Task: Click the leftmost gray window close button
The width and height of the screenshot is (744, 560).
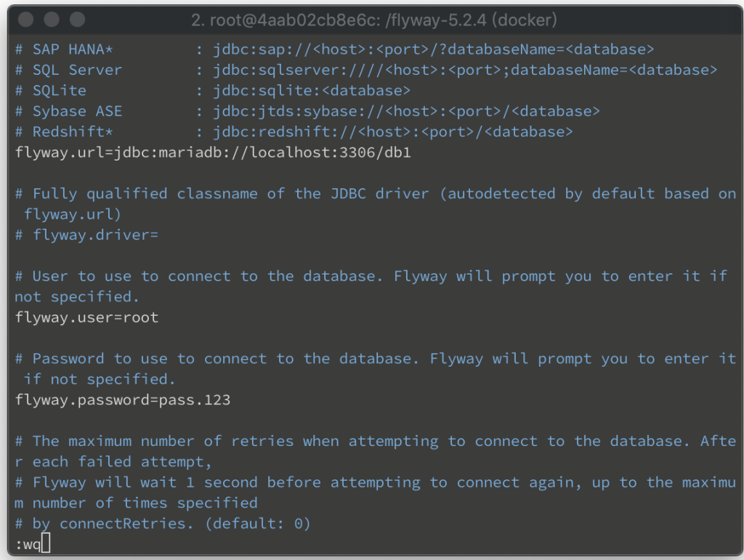Action: pyautogui.click(x=25, y=20)
